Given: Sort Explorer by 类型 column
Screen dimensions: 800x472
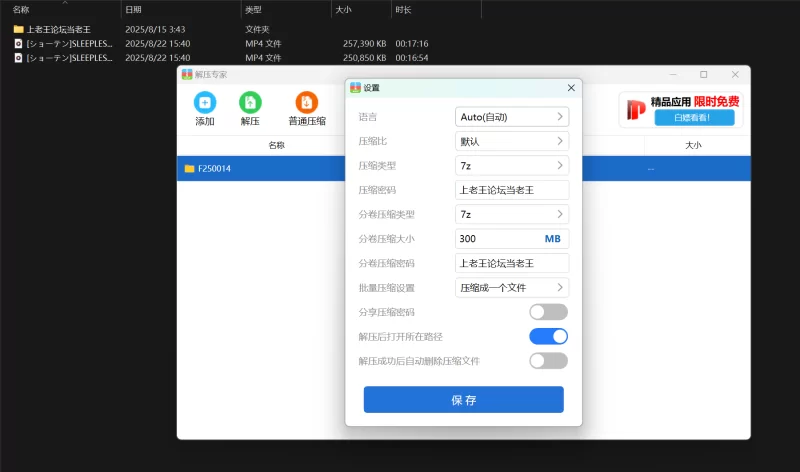Looking at the screenshot, I should tap(253, 10).
